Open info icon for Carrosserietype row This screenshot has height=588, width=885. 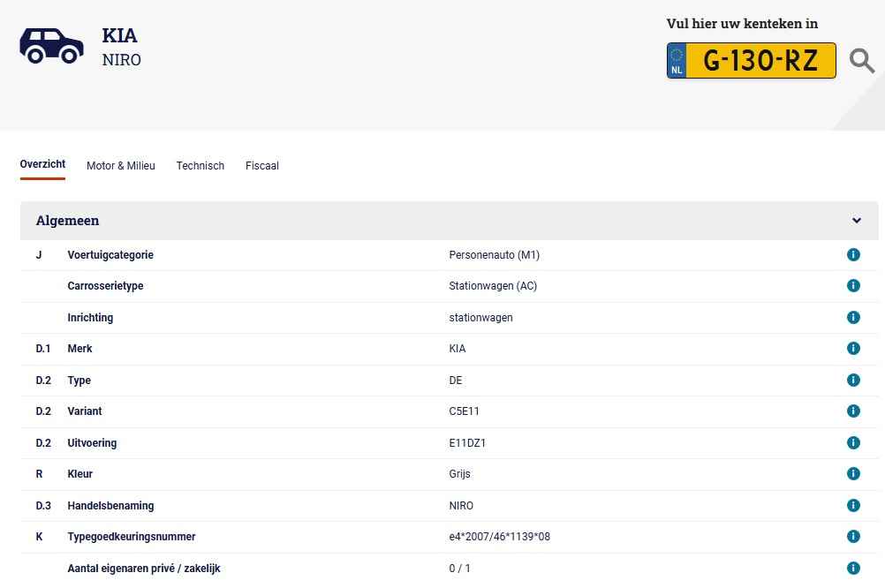tap(853, 285)
